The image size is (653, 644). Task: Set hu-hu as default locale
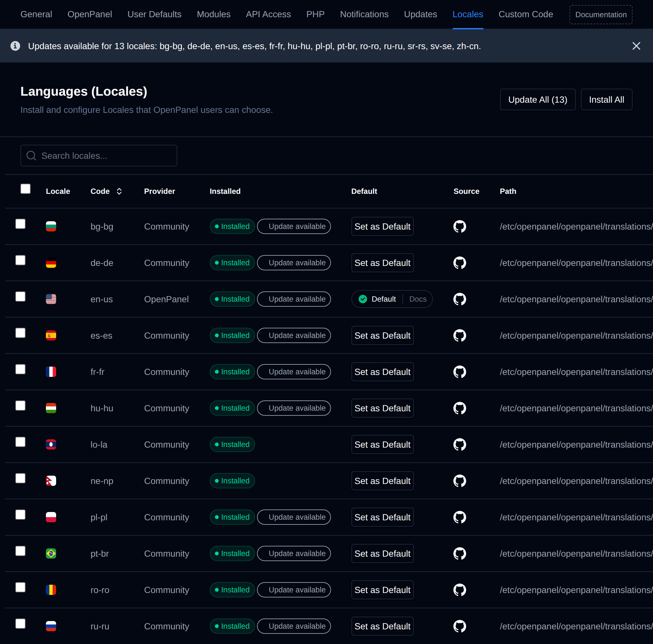tap(382, 408)
